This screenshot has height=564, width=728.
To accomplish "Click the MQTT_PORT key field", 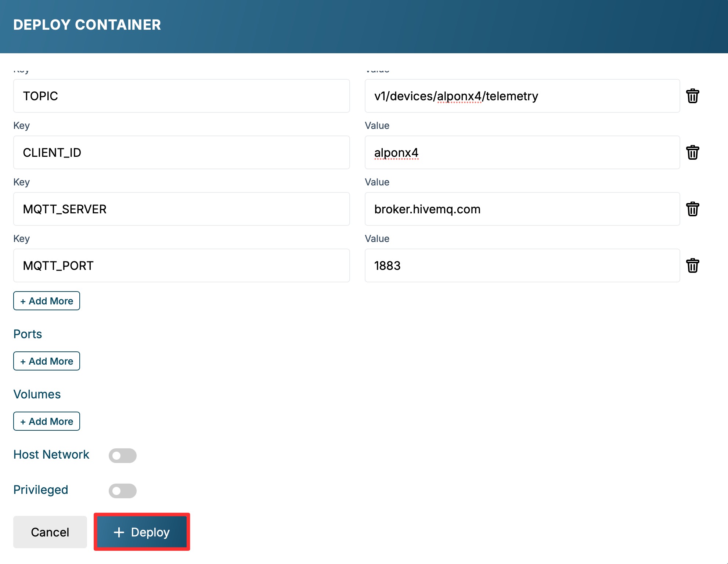I will tap(181, 265).
